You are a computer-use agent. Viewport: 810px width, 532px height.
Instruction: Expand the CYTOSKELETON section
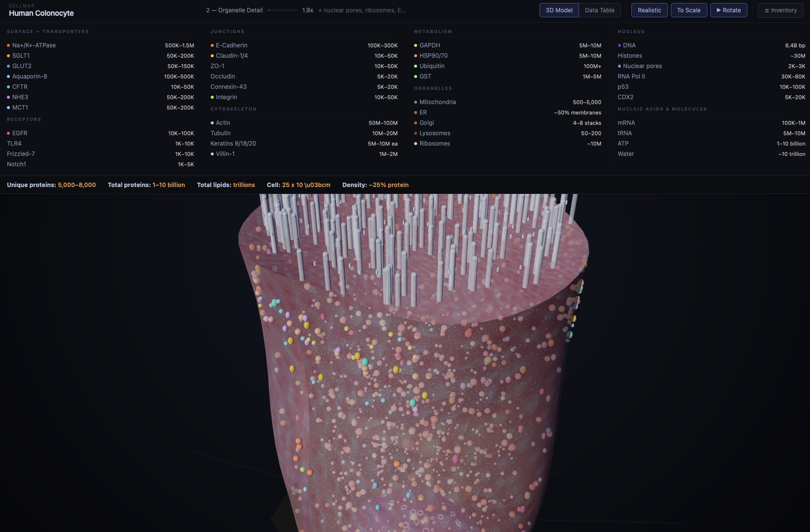[x=232, y=109]
